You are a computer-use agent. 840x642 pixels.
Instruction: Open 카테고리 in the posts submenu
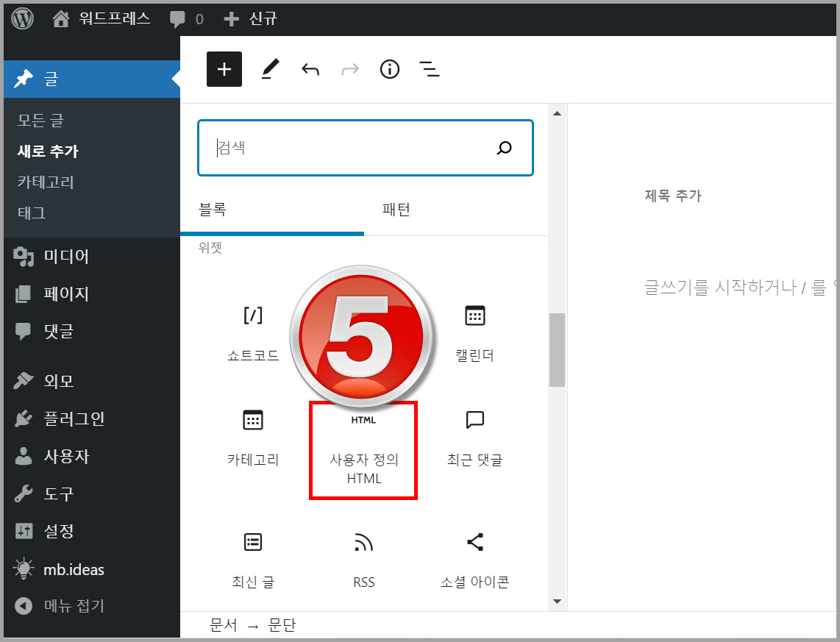[46, 182]
